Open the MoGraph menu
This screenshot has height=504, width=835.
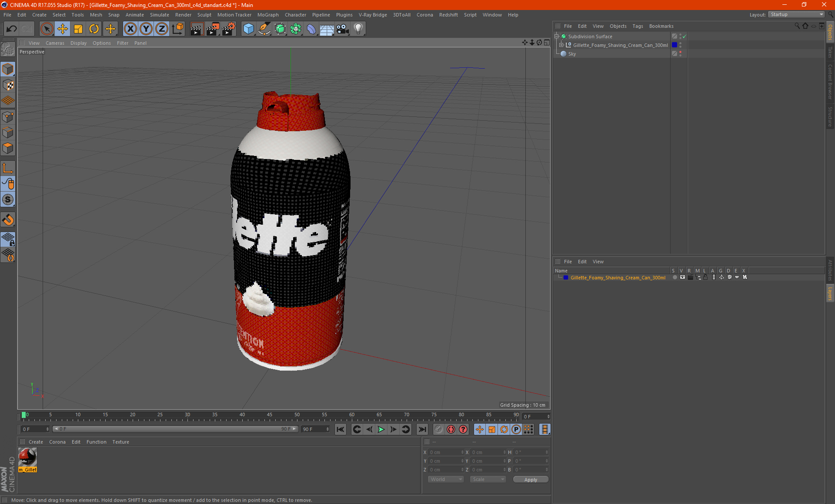click(268, 15)
